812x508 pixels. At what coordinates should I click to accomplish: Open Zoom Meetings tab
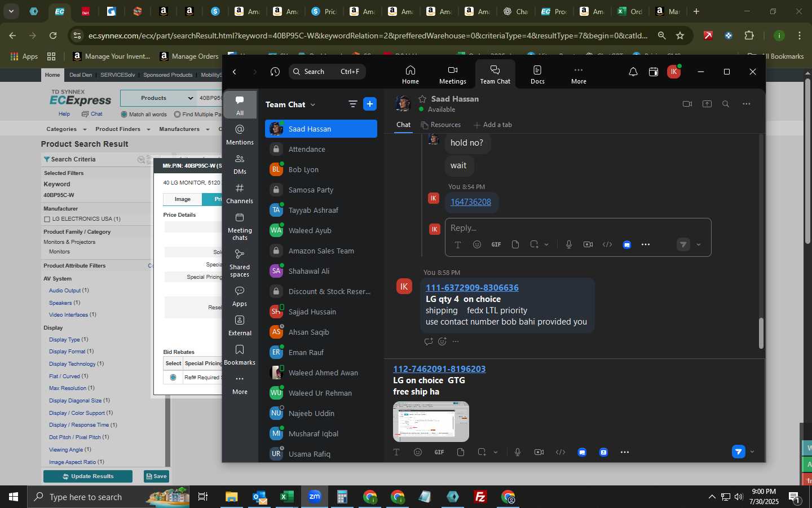click(x=452, y=75)
